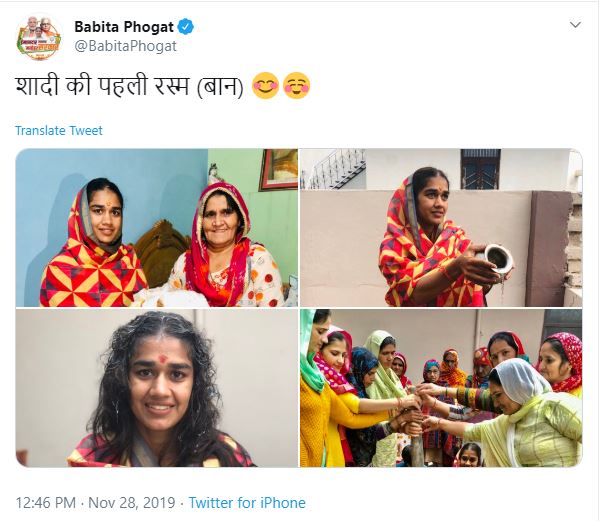Open the @BabitaPhogat handle link
This screenshot has width=601, height=521.
[x=126, y=45]
